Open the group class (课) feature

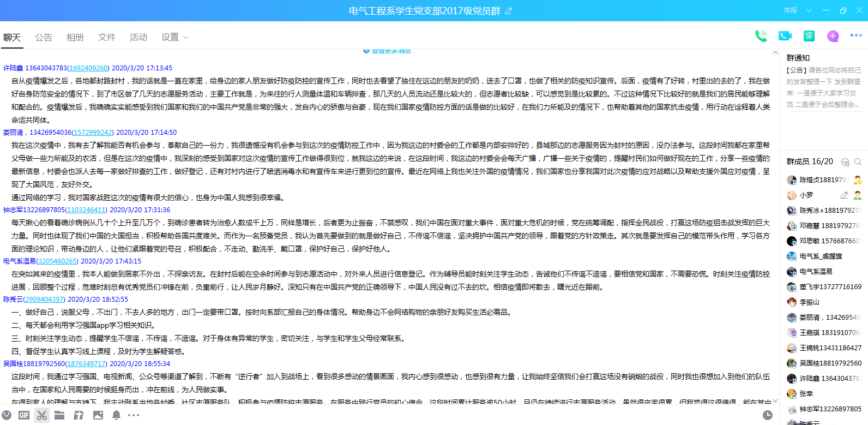click(x=809, y=36)
